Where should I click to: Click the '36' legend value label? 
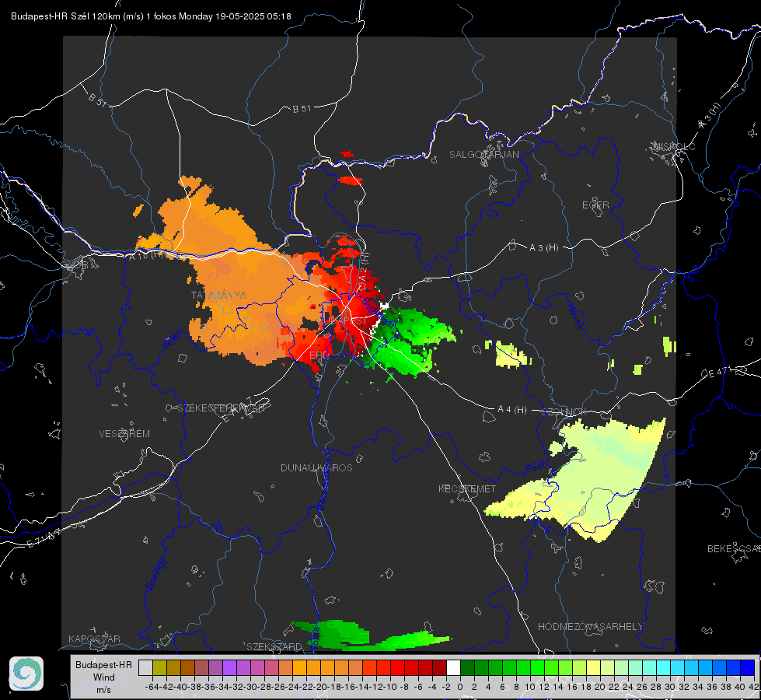click(711, 687)
